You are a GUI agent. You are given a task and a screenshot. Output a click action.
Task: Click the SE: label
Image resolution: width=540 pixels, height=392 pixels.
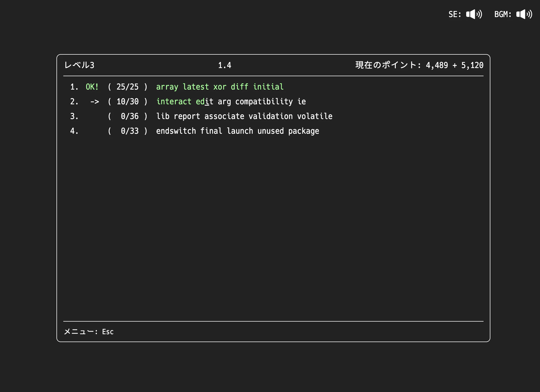pyautogui.click(x=455, y=14)
